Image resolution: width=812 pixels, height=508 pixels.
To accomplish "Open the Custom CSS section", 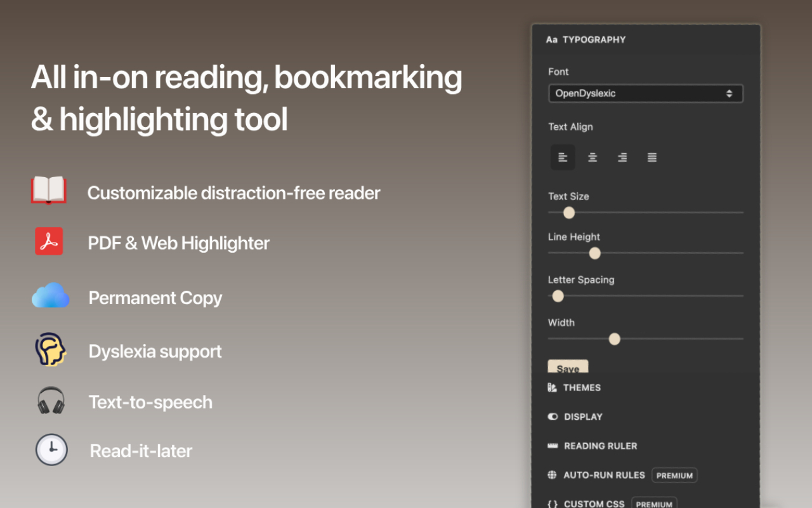I will [x=593, y=504].
